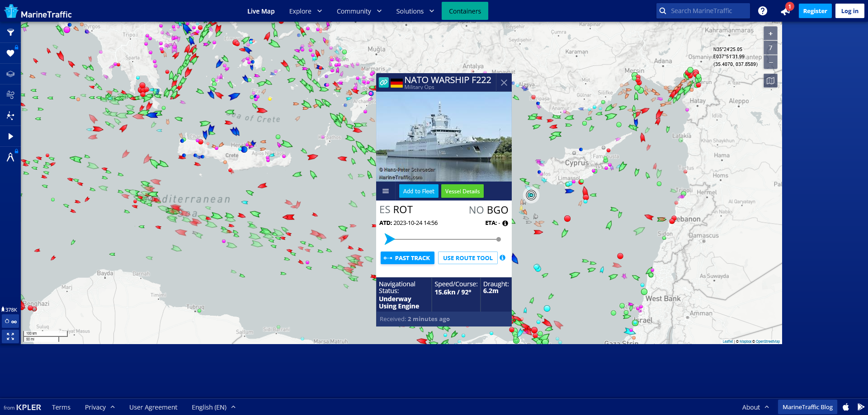
Task: Click the Log in button
Action: click(x=849, y=11)
